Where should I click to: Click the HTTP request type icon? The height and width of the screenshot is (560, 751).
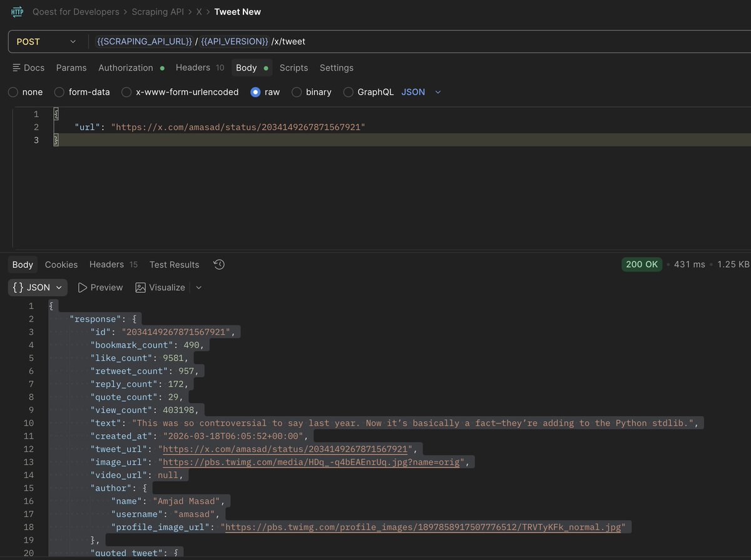tap(17, 12)
